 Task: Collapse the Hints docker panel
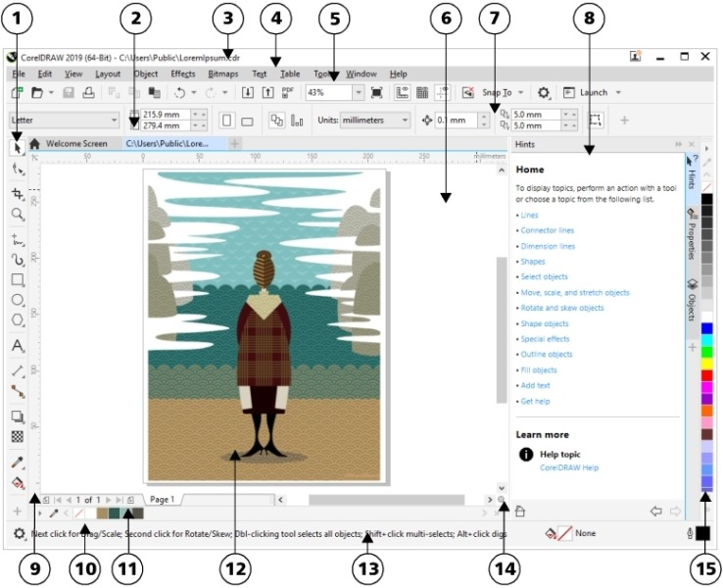[x=678, y=144]
